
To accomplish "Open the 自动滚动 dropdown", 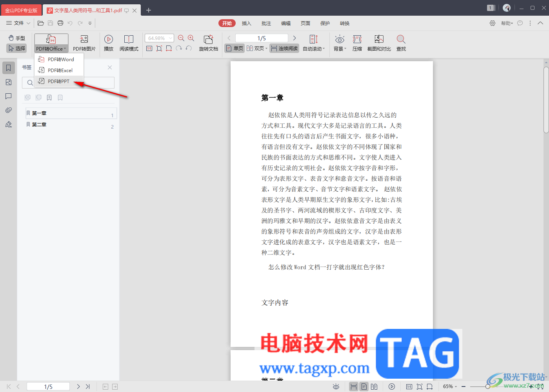I will [314, 43].
